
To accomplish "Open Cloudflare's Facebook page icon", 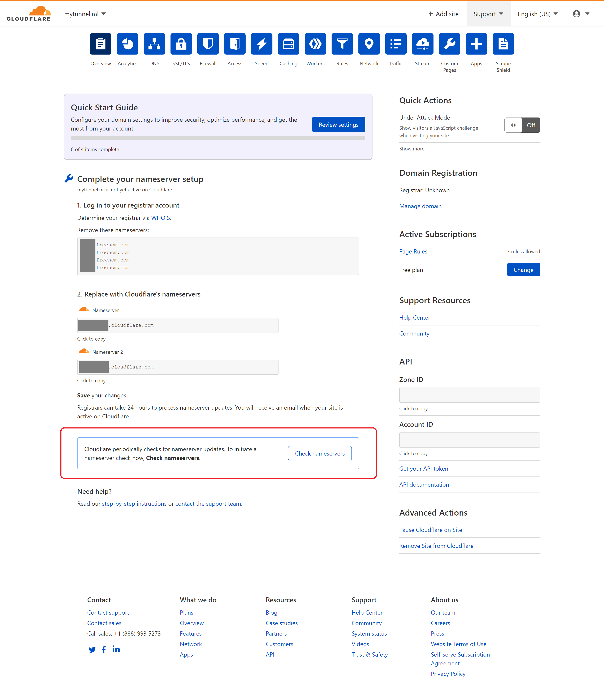I will 104,650.
